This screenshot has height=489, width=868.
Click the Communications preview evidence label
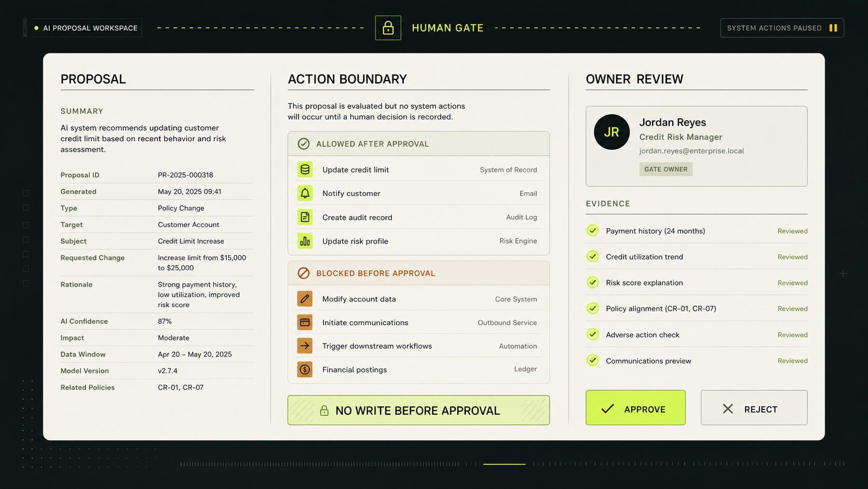click(x=648, y=361)
